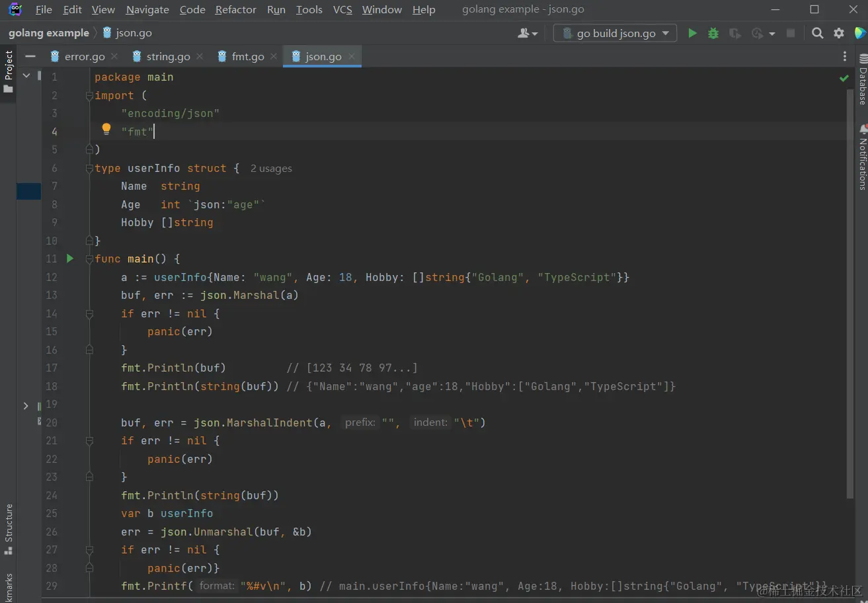Click the run gutter arrow beside func main
Viewport: 868px width, 603px height.
coord(70,259)
